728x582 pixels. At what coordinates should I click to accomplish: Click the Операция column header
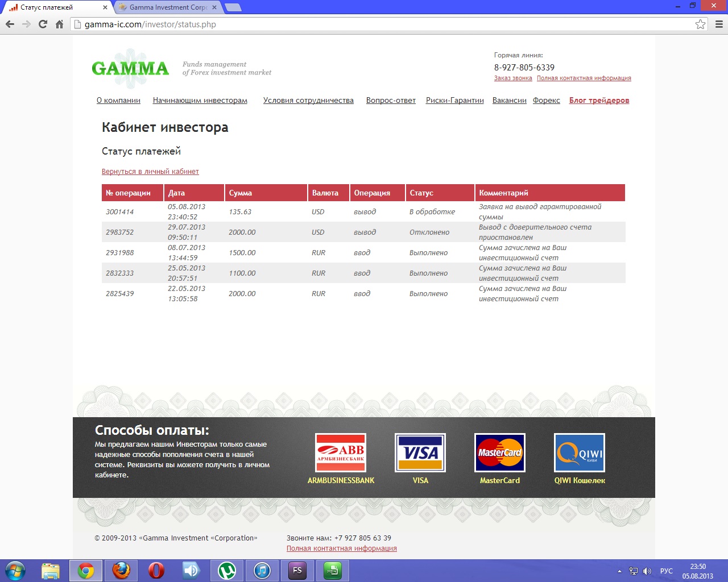[x=377, y=193]
